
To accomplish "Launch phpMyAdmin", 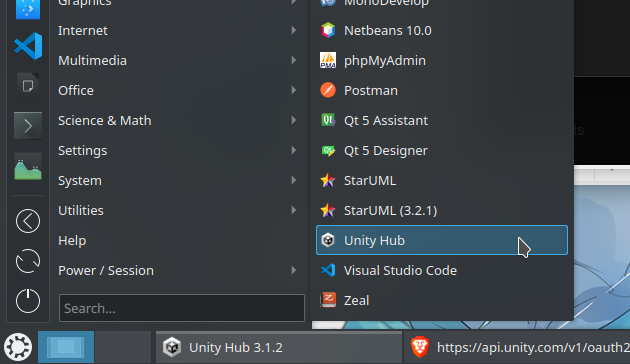I will click(442, 60).
